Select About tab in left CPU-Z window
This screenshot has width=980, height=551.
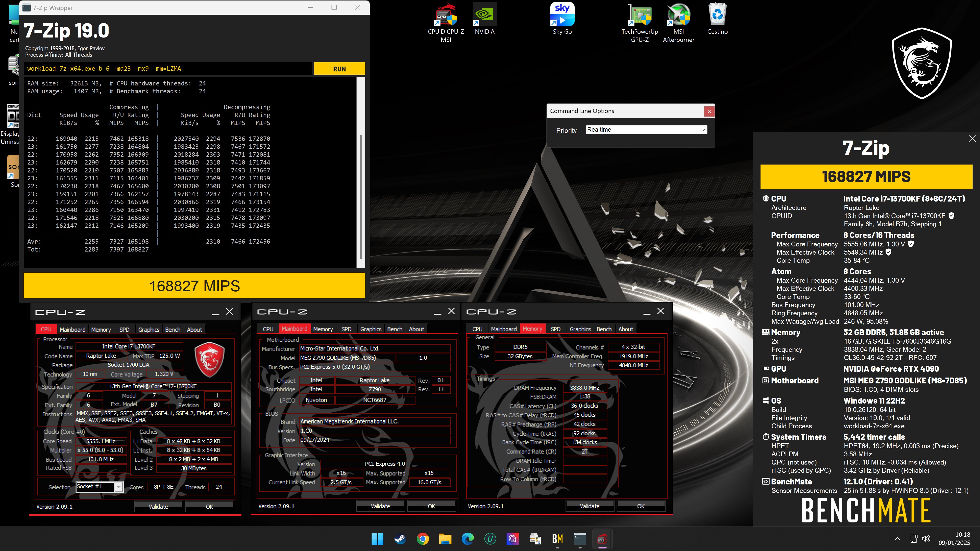click(x=194, y=329)
